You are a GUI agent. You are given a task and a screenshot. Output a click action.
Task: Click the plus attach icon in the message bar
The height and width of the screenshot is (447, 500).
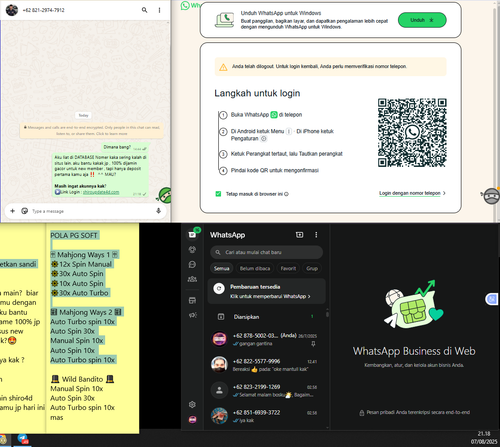[13, 211]
